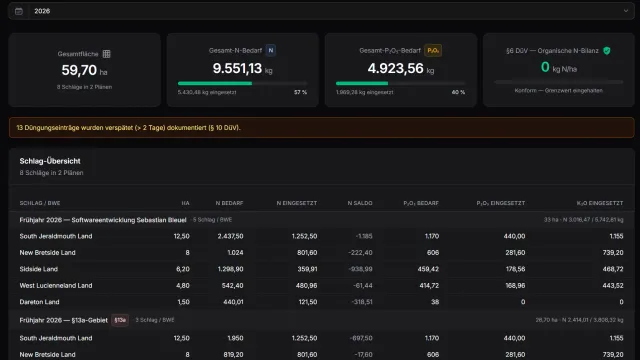Viewport: 640px width, 360px height.
Task: Sort by the N BEDARF column header
Action: point(229,203)
